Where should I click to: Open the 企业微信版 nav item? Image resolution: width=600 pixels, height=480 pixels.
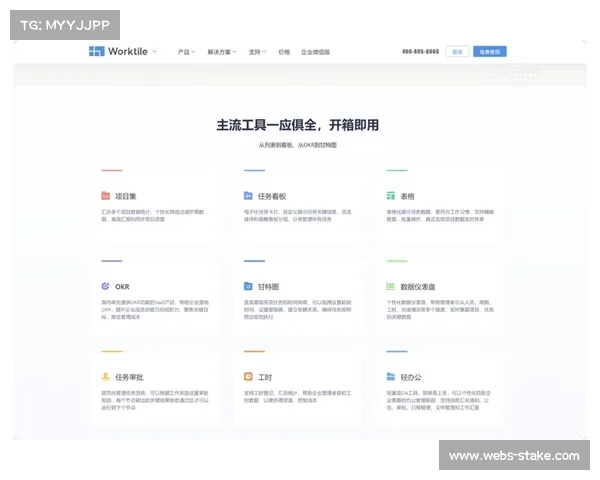pos(315,52)
